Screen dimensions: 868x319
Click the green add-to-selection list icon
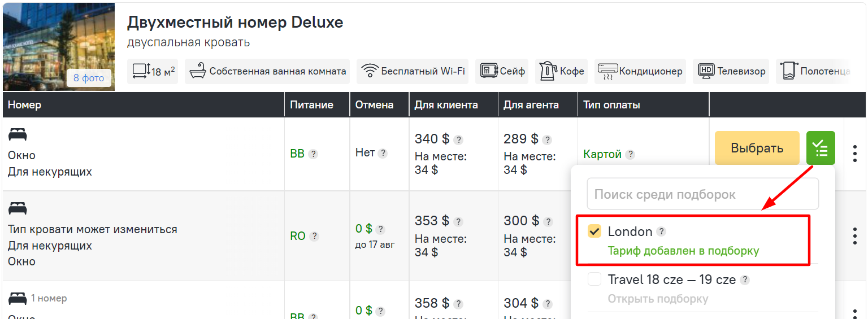coord(820,148)
